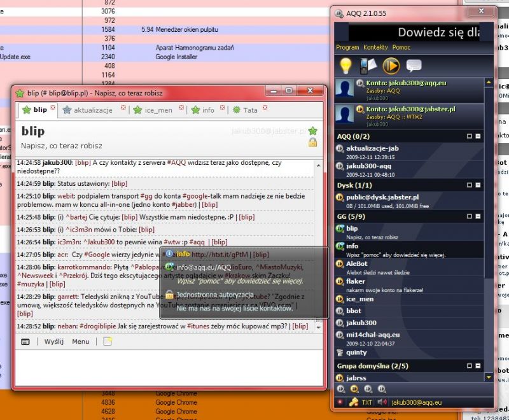Open the mobile phone SMS icon in AQQ
The image size is (509, 420).
click(368, 66)
